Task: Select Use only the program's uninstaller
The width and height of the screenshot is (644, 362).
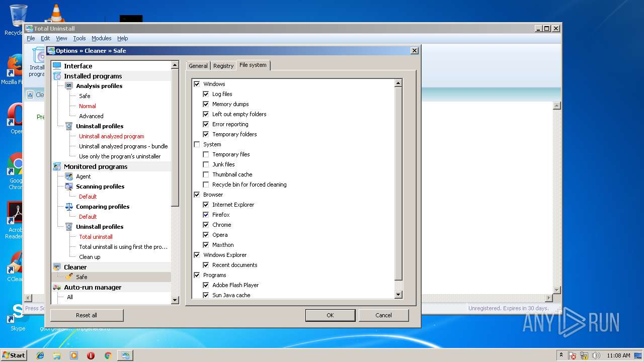Action: click(x=120, y=156)
